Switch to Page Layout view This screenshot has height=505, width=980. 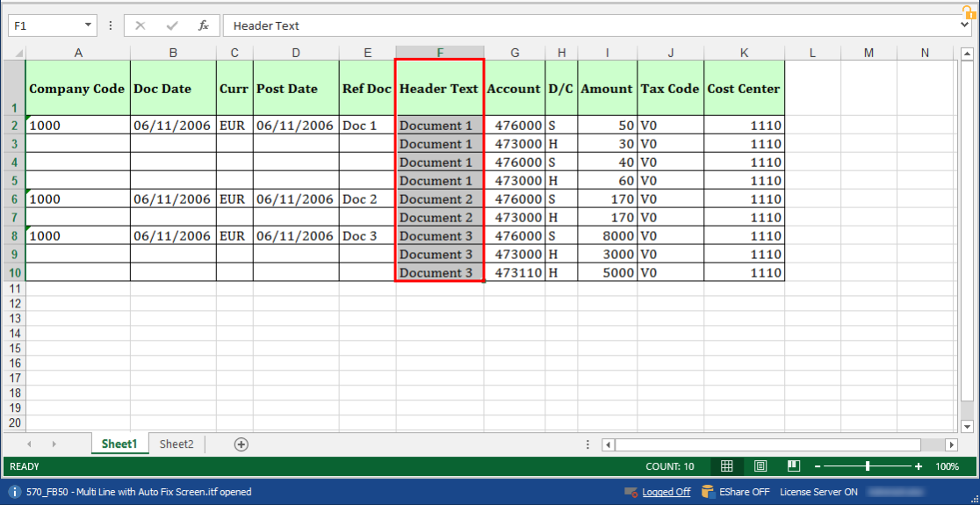point(760,466)
